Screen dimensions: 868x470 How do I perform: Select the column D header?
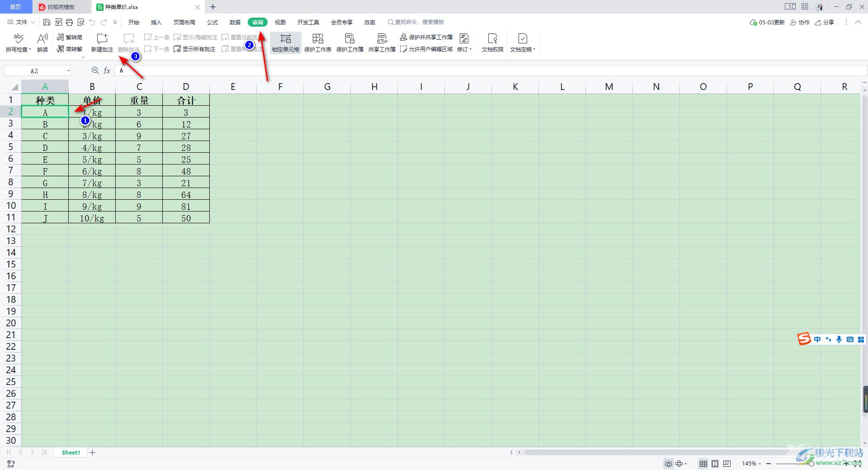click(186, 87)
